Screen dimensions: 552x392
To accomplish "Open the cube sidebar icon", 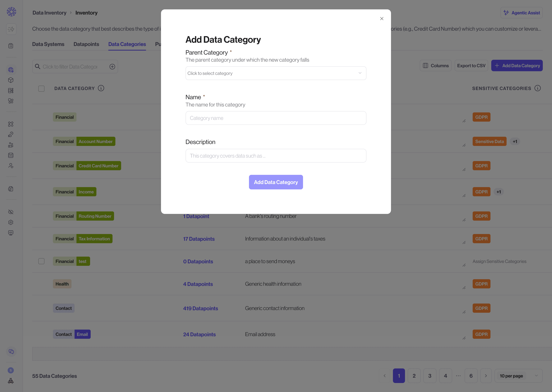I will point(11,80).
